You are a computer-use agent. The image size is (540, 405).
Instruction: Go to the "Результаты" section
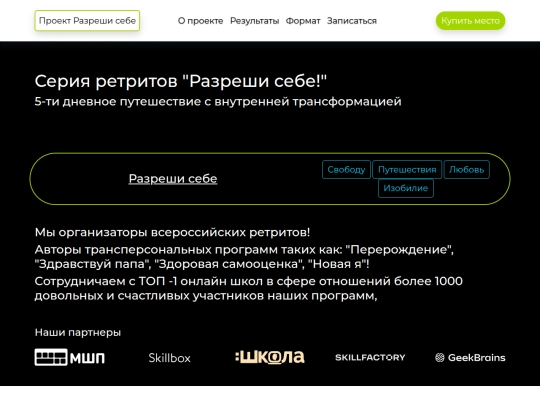255,21
